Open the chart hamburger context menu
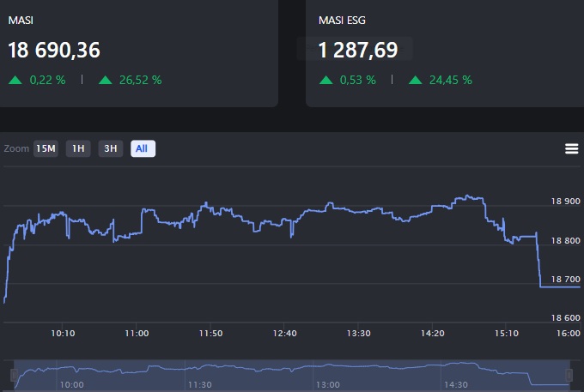584x392 pixels. (571, 148)
